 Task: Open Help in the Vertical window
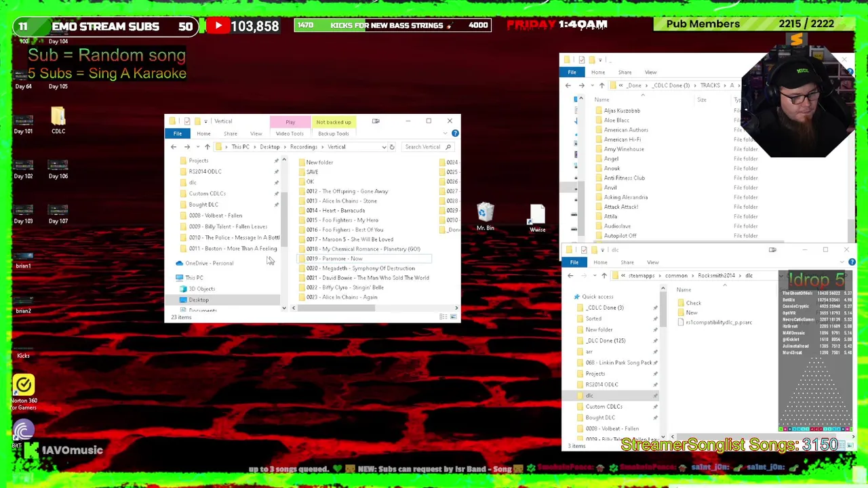(x=455, y=134)
